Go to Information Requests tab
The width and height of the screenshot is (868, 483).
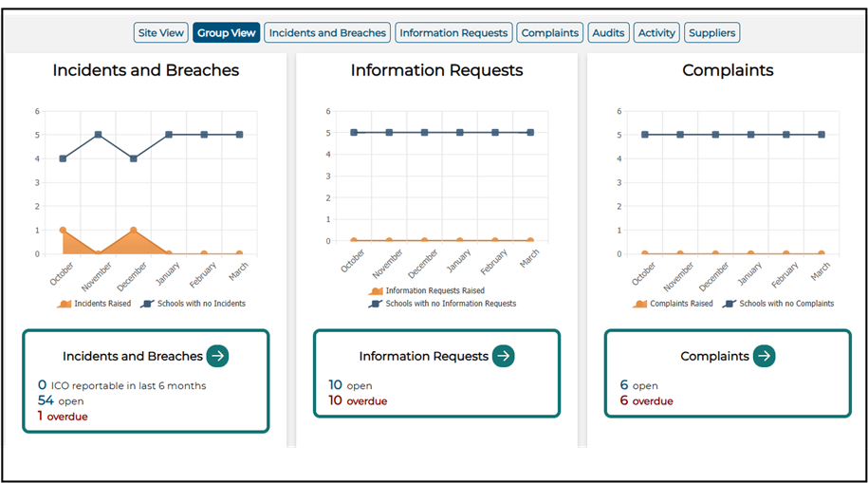click(453, 33)
